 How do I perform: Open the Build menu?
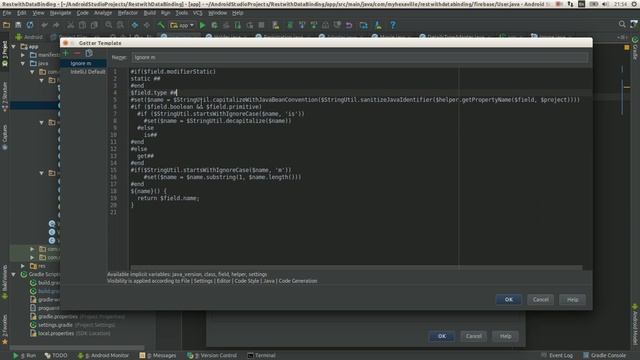point(149,13)
